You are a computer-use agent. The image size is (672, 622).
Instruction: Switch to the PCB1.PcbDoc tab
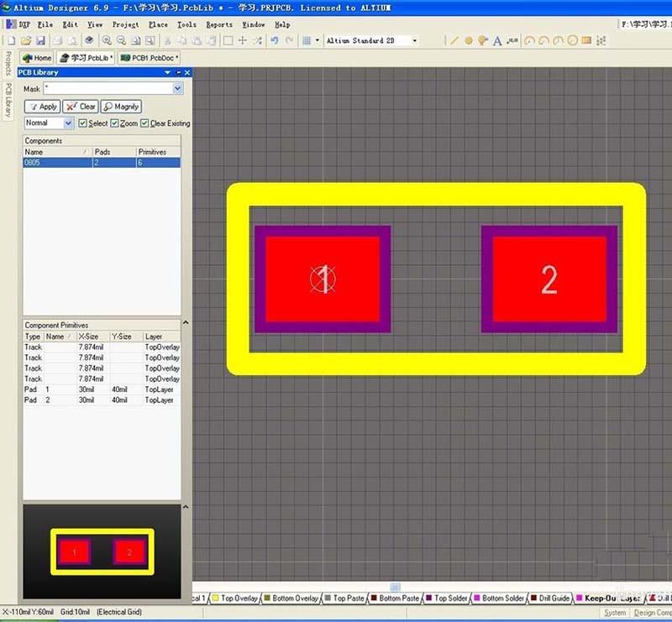click(x=149, y=58)
